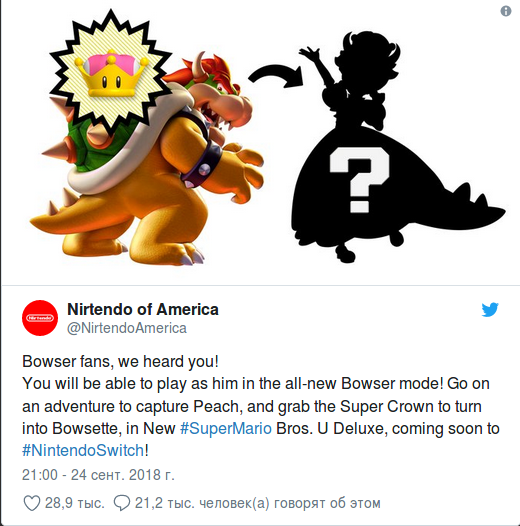This screenshot has width=520, height=526.
Task: Click the curved black arrow graphic
Action: pos(276,76)
